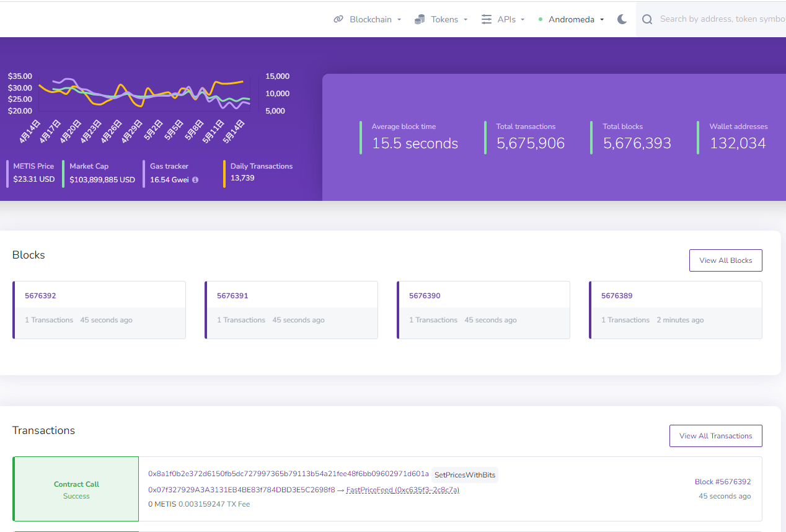The height and width of the screenshot is (532, 786).
Task: Open block 5676389 link
Action: click(617, 296)
